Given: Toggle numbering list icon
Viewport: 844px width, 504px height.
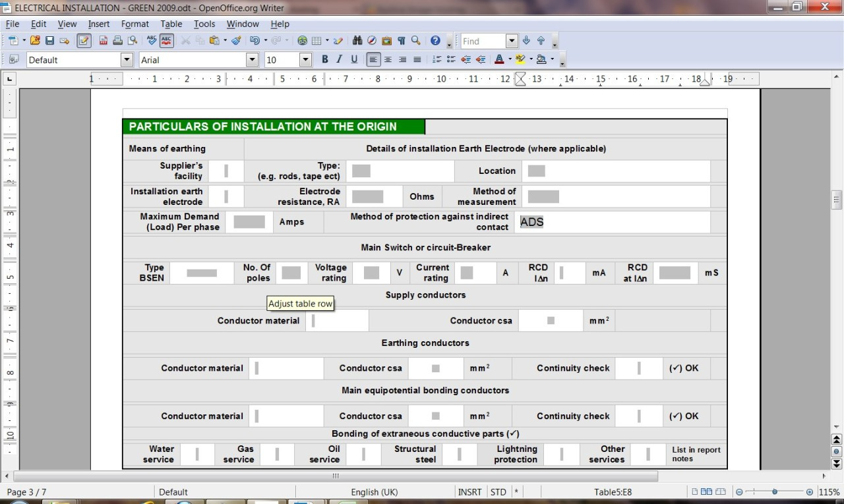Looking at the screenshot, I should (x=437, y=59).
